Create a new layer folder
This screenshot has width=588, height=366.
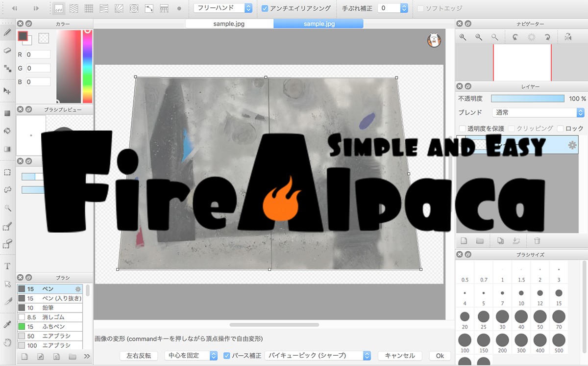point(480,240)
